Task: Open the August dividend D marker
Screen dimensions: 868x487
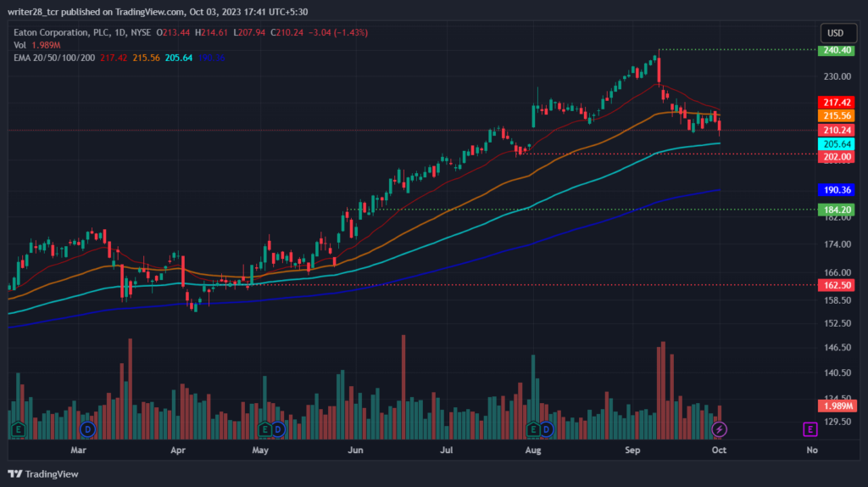Action: coord(547,429)
